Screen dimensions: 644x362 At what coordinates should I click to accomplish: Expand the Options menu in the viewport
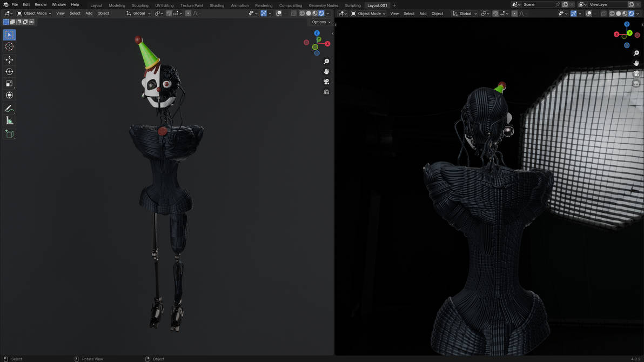pos(320,22)
